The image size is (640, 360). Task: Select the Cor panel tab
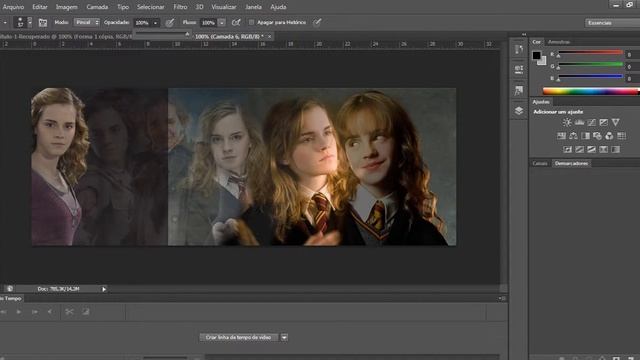pos(536,42)
